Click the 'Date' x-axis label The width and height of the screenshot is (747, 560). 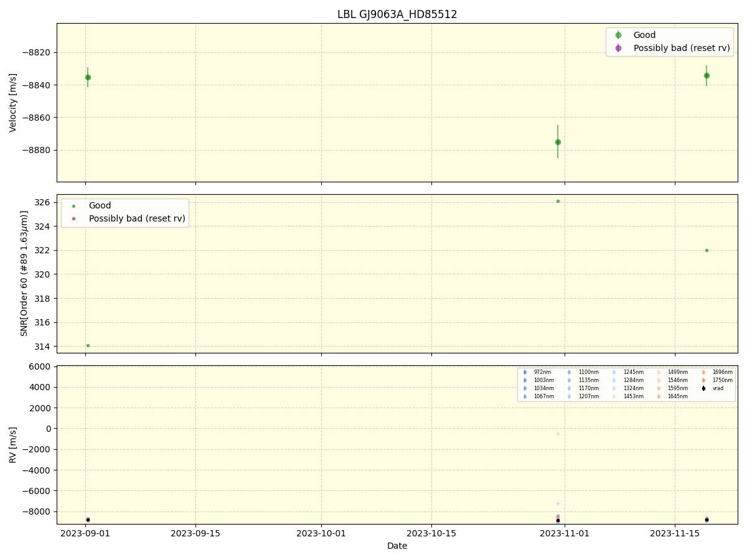pos(397,546)
